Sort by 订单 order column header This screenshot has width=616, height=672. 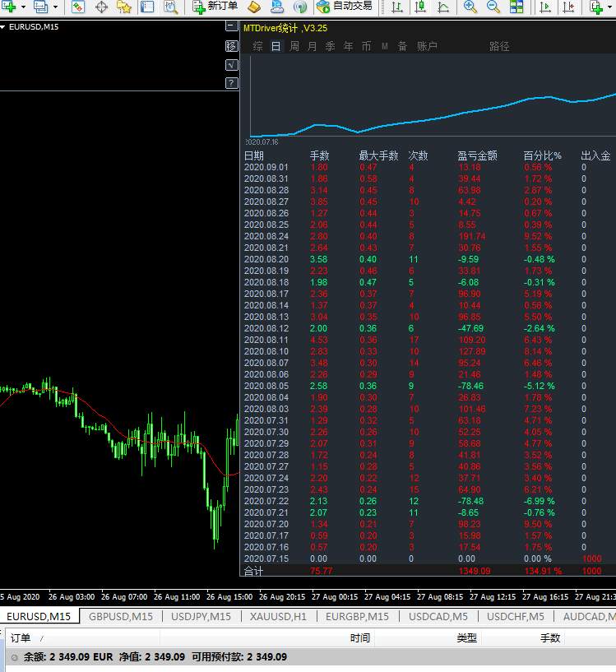pos(81,638)
